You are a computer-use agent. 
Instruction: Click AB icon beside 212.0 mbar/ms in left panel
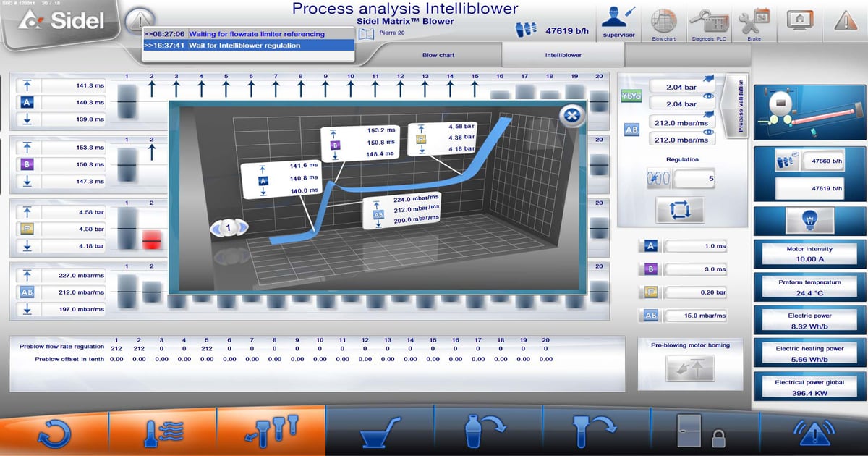27,292
